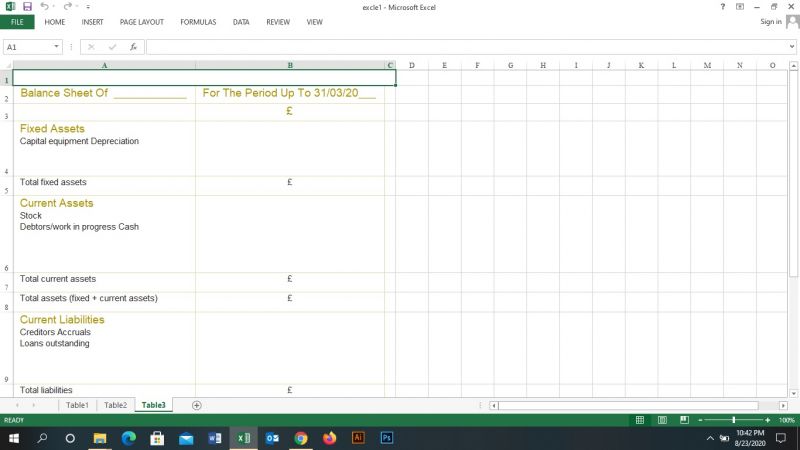Add a new sheet with plus icon
800x450 pixels.
196,405
